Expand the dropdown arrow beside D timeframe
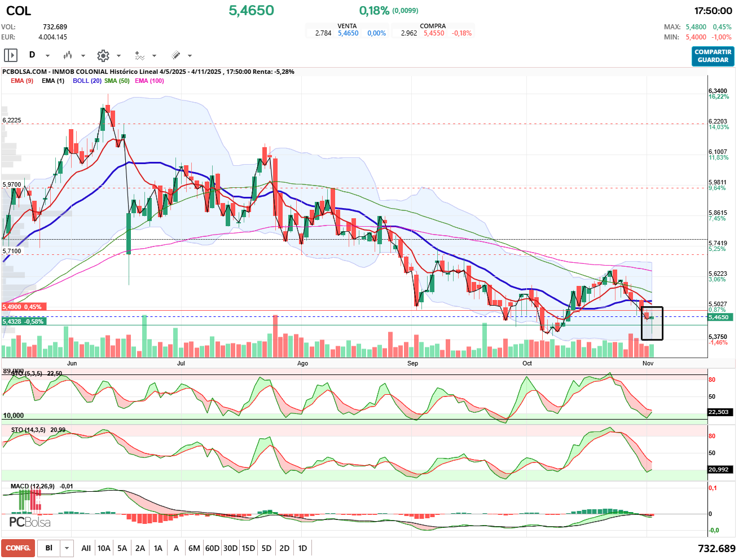This screenshot has height=560, width=743. point(47,56)
